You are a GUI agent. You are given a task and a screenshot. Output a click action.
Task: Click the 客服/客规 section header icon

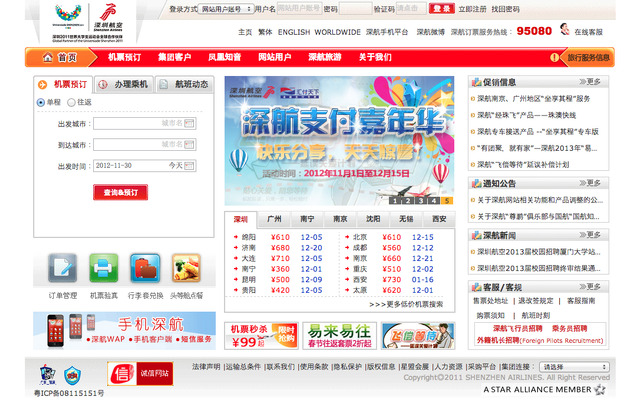tap(476, 287)
